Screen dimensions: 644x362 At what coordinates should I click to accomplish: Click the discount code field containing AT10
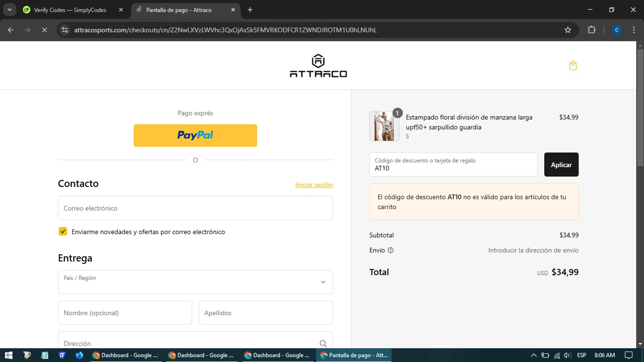[x=453, y=164]
